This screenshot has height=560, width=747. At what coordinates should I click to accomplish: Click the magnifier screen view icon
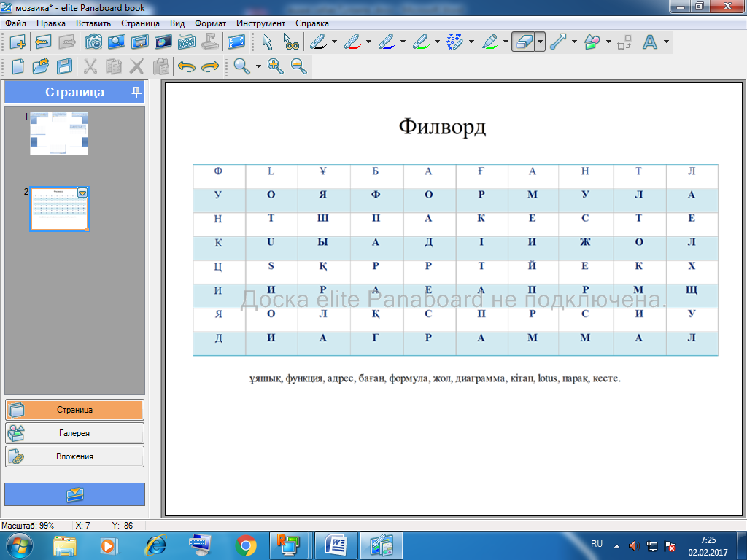click(117, 42)
